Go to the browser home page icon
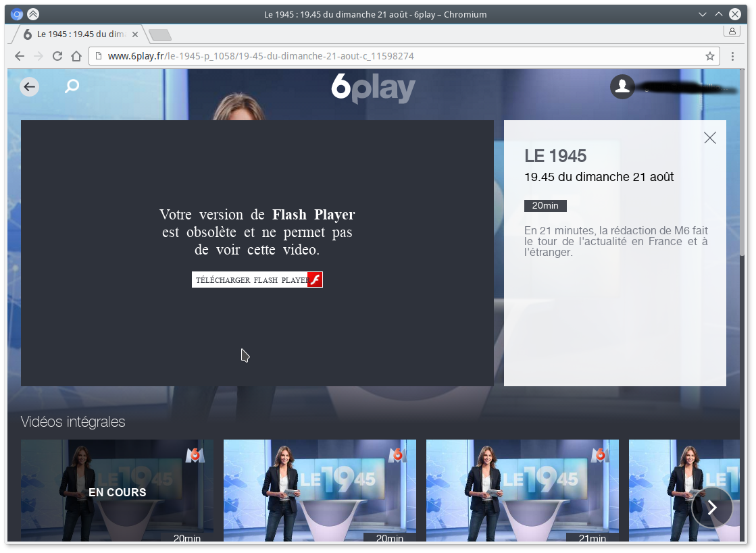This screenshot has width=756, height=553. 76,56
